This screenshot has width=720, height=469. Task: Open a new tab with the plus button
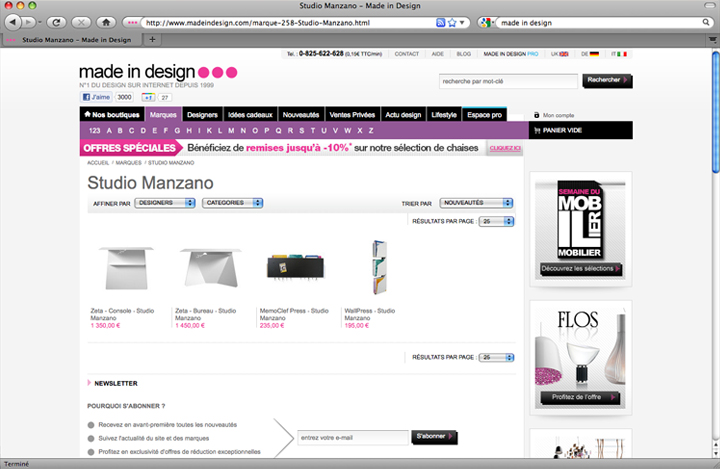coord(152,40)
